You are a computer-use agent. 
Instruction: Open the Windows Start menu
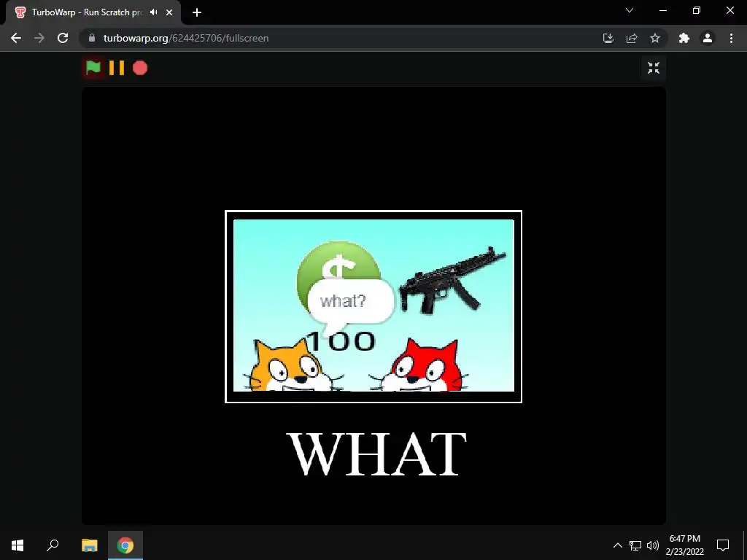tap(18, 545)
